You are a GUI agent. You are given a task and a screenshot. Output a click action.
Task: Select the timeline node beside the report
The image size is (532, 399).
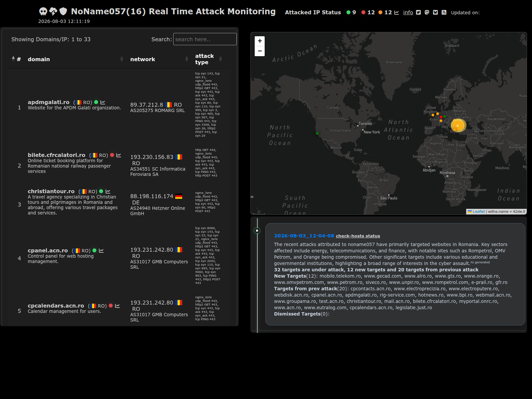(x=257, y=230)
